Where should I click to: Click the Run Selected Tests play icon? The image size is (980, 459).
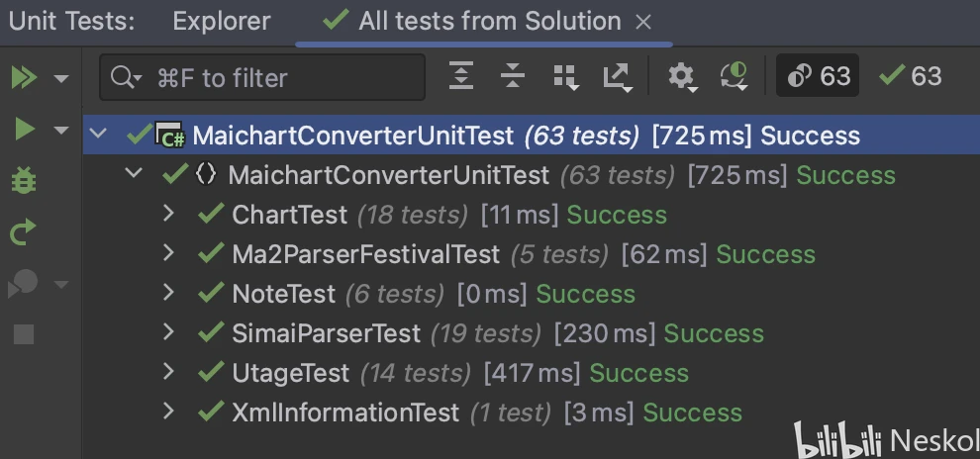(24, 129)
